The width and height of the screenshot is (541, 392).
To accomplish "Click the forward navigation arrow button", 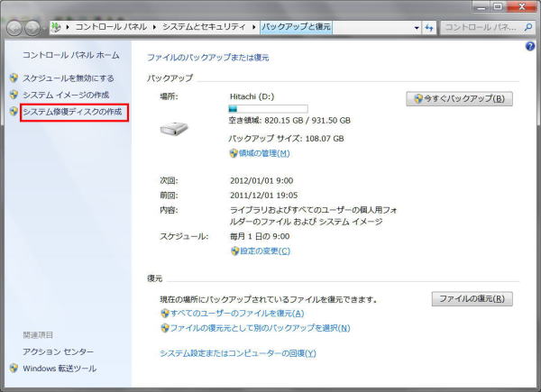I will (x=32, y=28).
